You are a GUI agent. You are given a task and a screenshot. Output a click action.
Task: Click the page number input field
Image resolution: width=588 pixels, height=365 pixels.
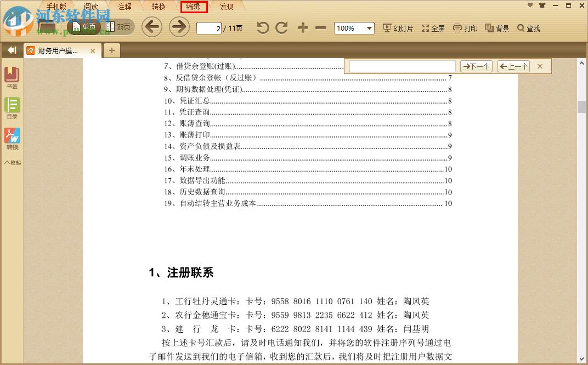coord(209,28)
